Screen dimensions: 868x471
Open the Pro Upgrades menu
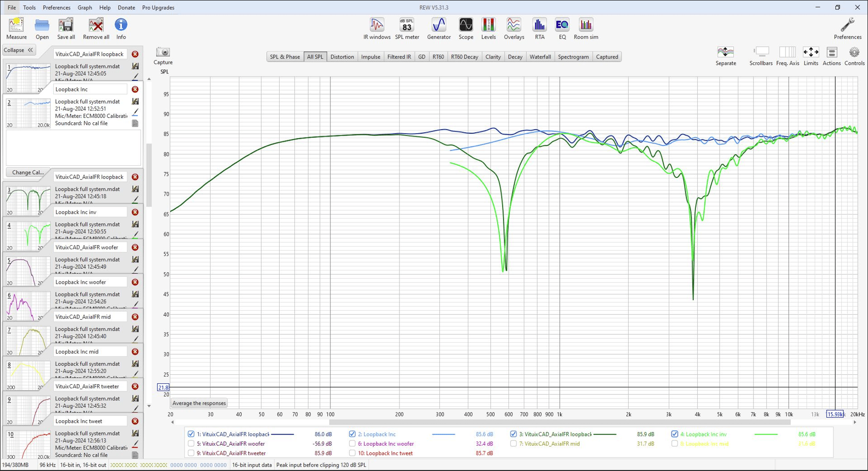pyautogui.click(x=158, y=7)
